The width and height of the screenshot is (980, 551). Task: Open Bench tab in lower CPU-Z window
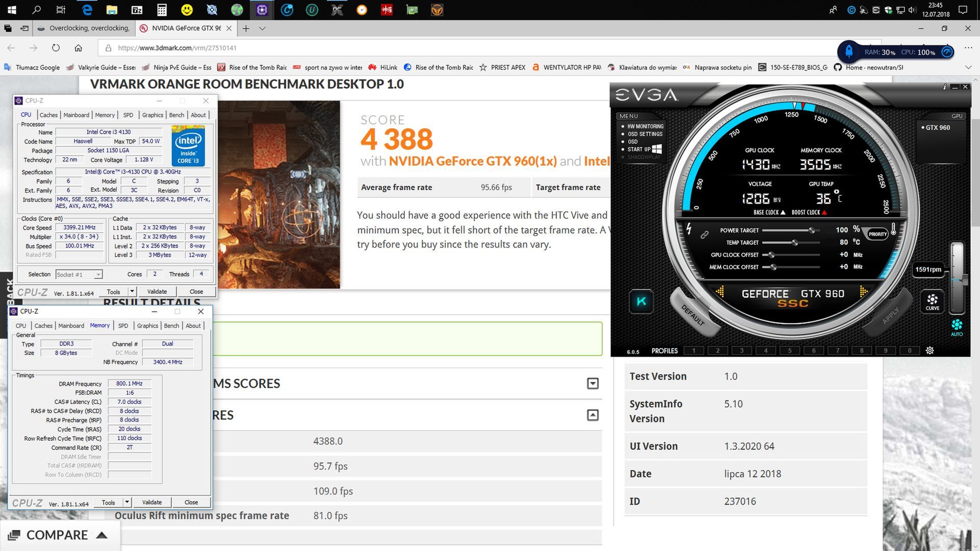tap(171, 325)
